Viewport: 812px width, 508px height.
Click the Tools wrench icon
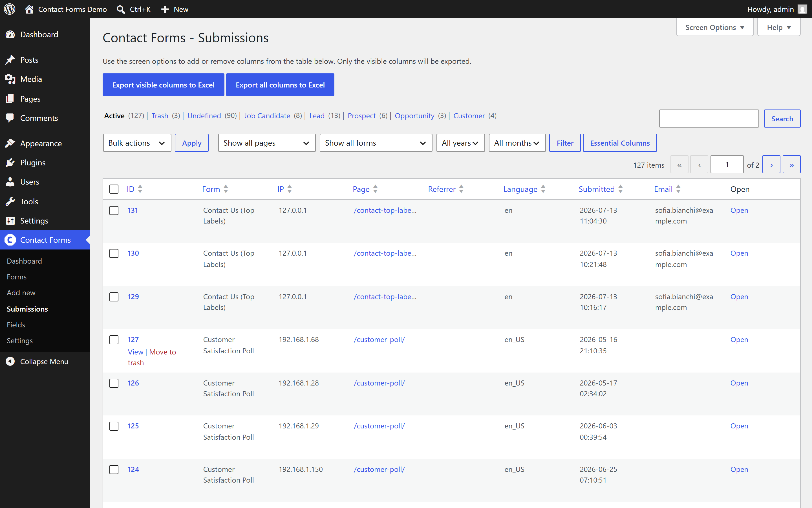(x=10, y=202)
